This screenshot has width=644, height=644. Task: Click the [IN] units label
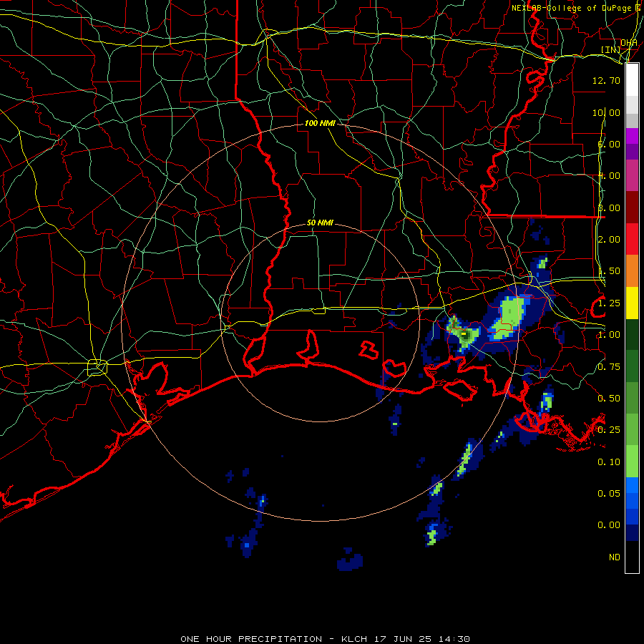(x=611, y=49)
